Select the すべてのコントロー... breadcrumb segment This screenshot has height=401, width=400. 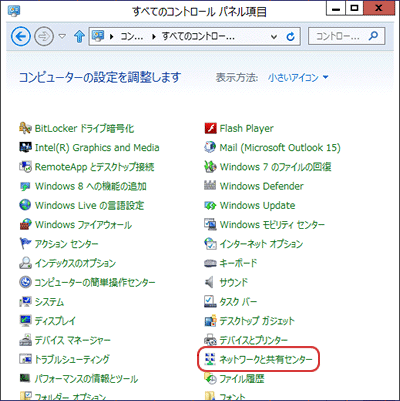pyautogui.click(x=198, y=36)
